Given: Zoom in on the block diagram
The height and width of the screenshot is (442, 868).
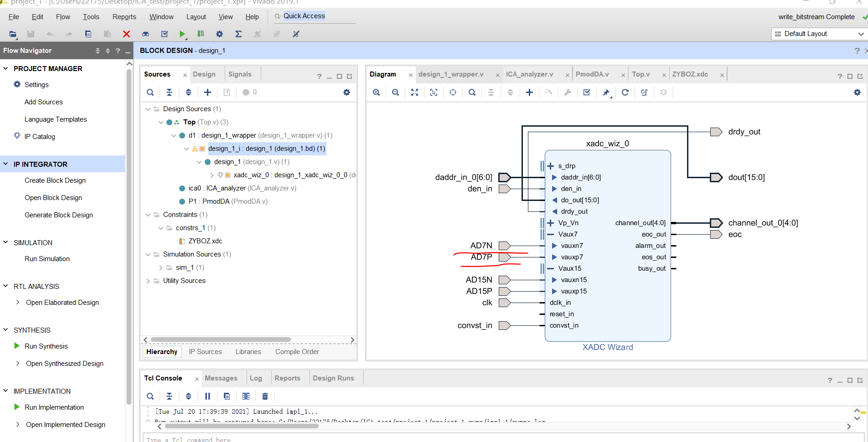Looking at the screenshot, I should point(376,92).
